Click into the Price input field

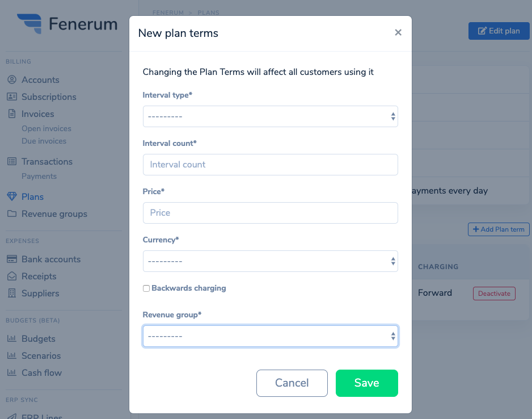271,213
